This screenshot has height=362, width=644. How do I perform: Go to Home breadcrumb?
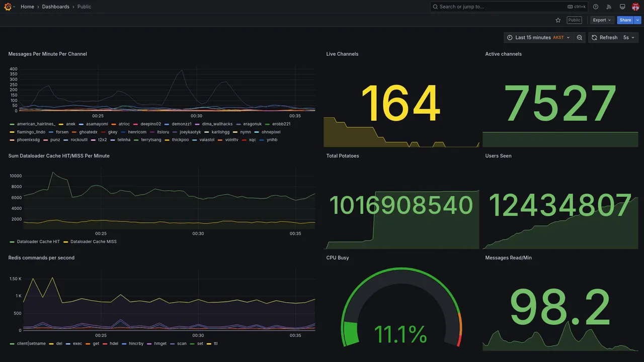click(x=27, y=7)
